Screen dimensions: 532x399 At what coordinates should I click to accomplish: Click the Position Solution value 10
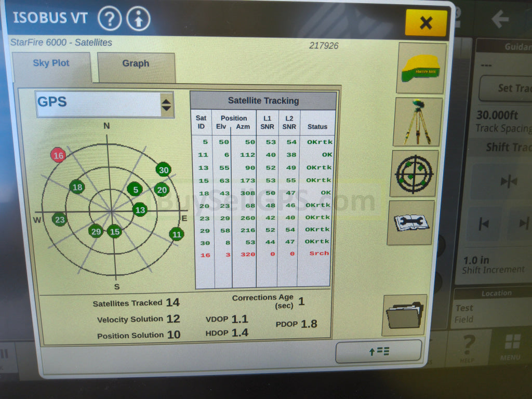[174, 335]
